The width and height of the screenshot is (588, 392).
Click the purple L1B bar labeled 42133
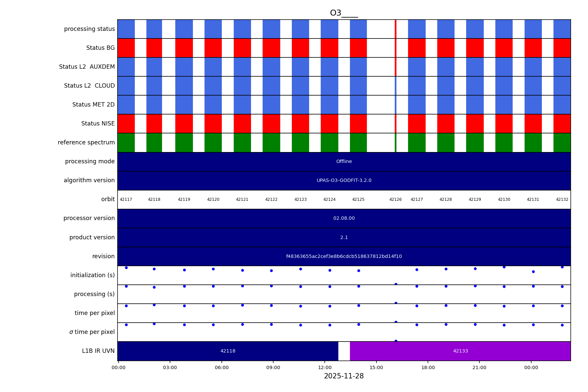[460, 351]
